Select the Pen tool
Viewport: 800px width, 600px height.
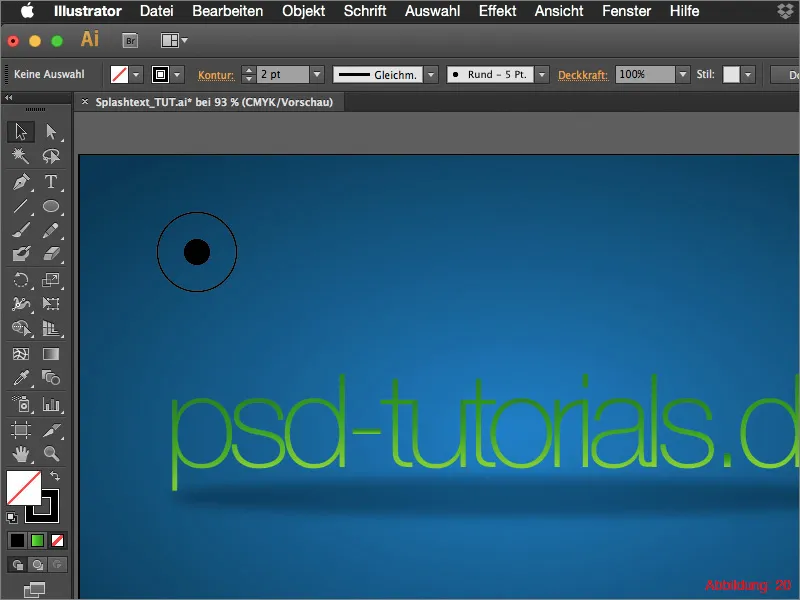coord(21,182)
